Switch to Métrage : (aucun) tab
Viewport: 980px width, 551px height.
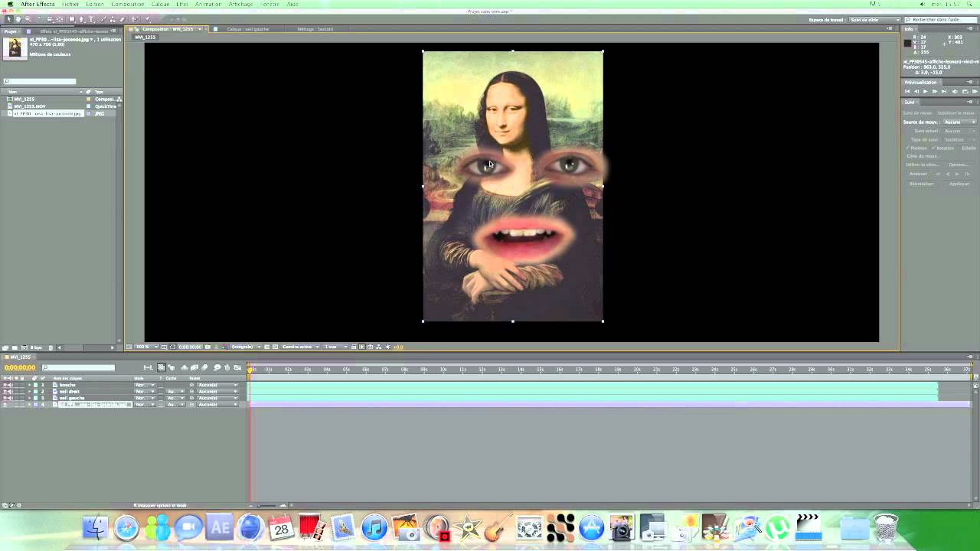click(x=315, y=29)
